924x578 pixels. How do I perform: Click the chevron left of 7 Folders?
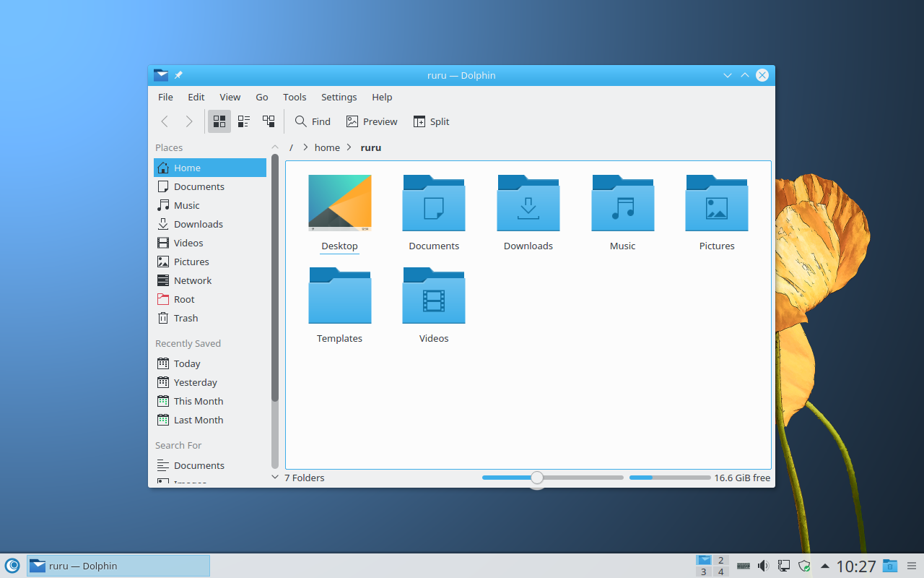[275, 478]
